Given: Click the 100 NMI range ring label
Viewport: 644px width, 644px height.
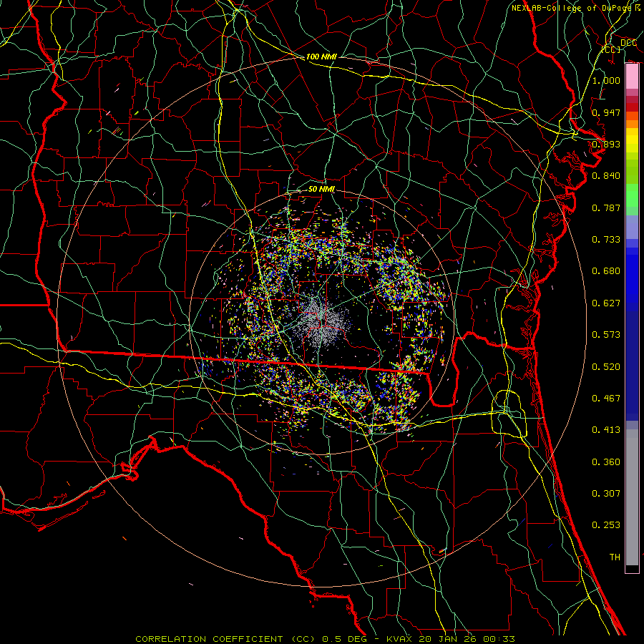Looking at the screenshot, I should 321,57.
